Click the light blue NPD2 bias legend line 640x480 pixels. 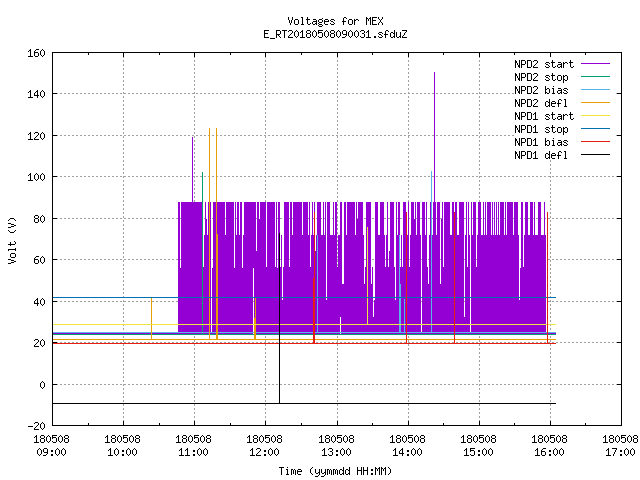tap(596, 89)
